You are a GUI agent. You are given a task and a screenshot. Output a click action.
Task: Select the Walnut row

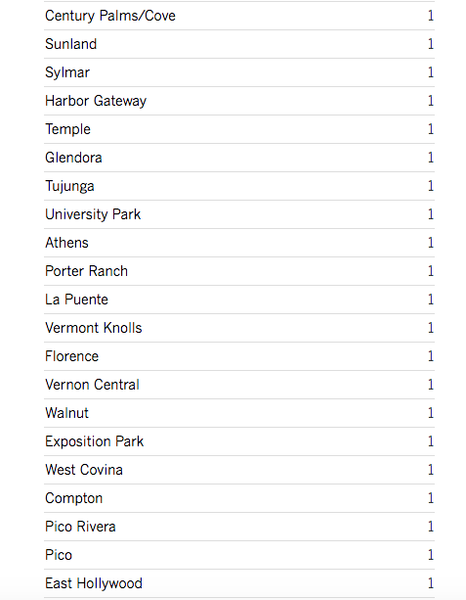click(x=239, y=413)
